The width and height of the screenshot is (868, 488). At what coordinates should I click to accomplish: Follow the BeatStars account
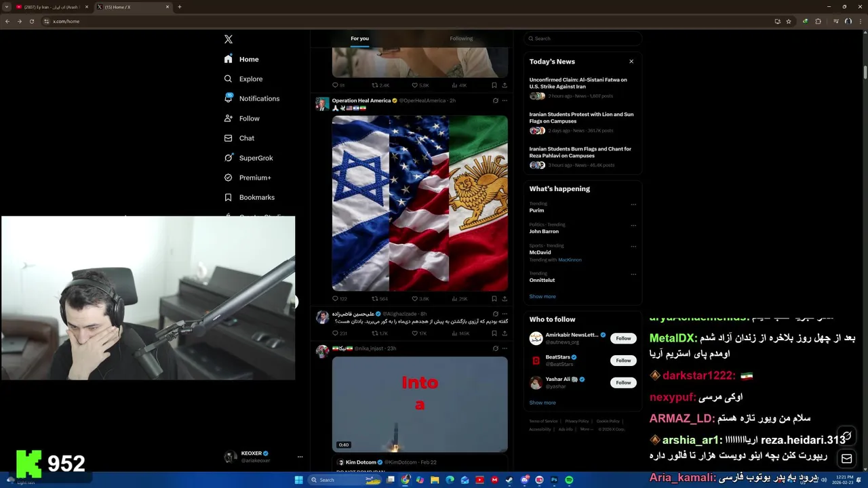623,361
